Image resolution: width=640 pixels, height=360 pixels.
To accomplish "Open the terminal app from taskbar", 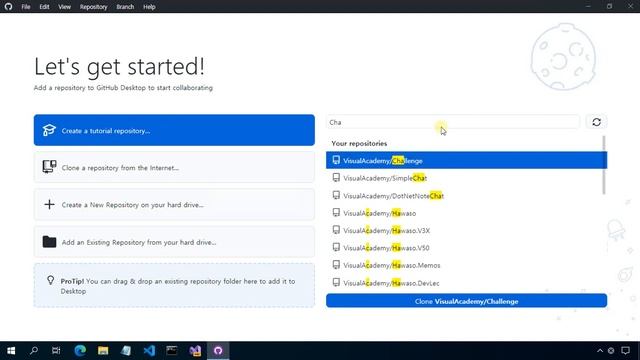I will tap(172, 351).
